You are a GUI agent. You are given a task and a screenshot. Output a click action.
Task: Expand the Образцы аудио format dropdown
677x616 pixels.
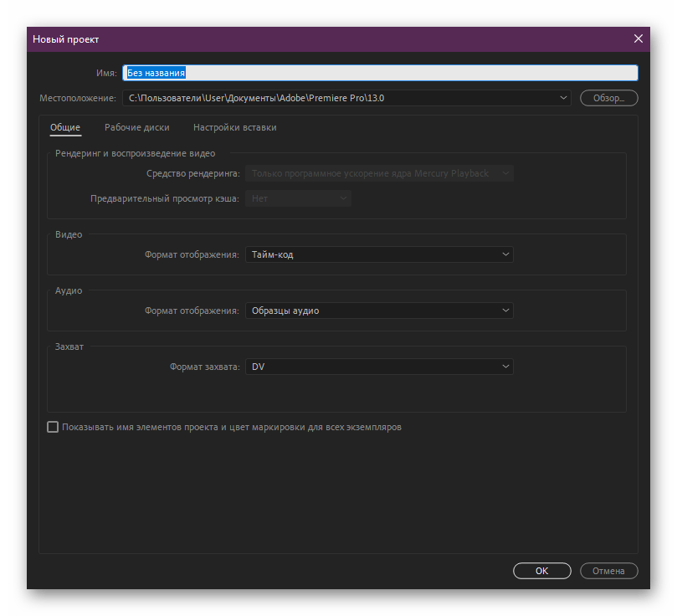click(x=379, y=311)
